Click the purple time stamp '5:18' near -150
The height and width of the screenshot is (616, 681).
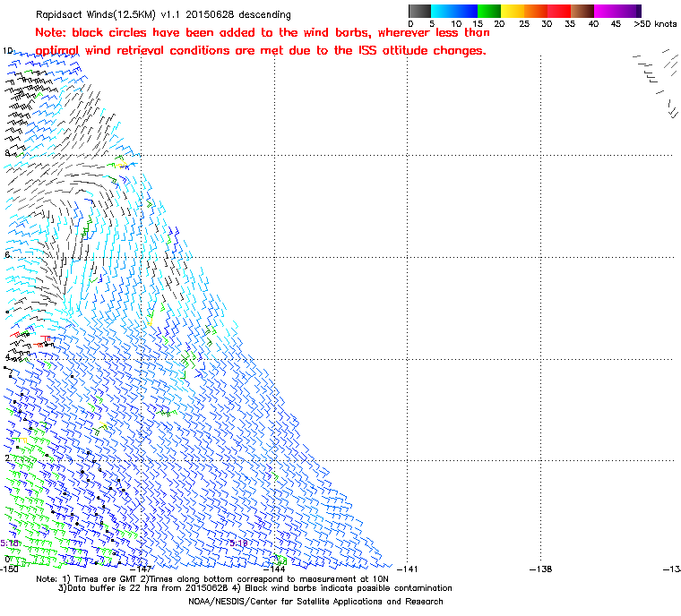[x=9, y=543]
